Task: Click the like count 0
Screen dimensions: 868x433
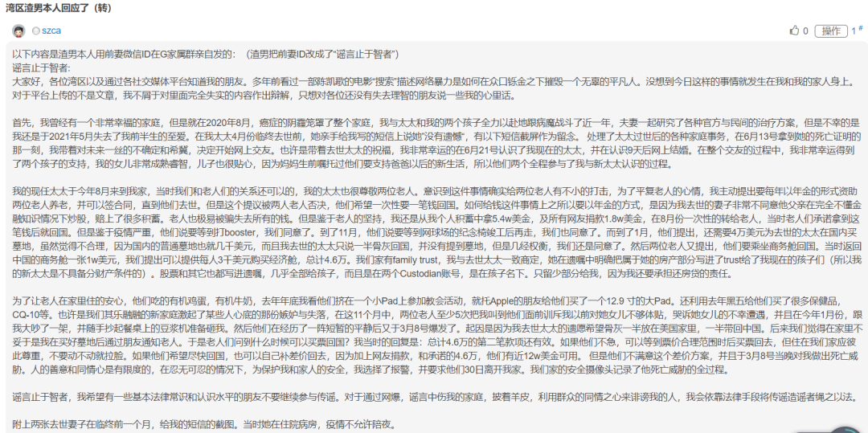Action: (x=806, y=31)
